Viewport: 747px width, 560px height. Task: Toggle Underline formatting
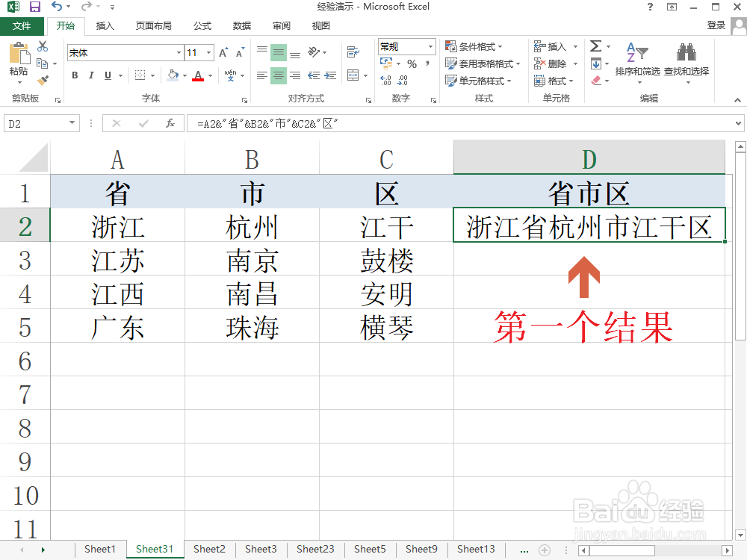coord(108,75)
